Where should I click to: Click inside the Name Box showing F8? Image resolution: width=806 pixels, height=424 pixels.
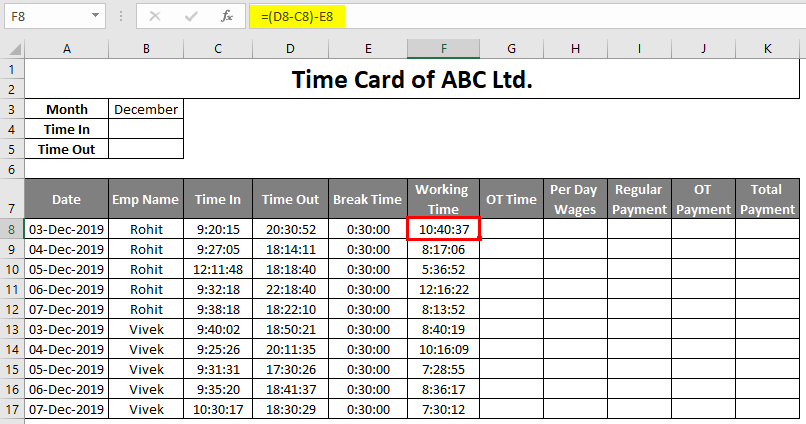45,16
